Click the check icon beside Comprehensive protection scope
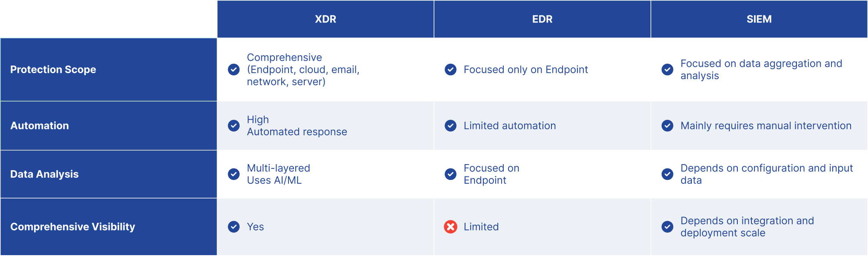The image size is (868, 256). click(x=234, y=69)
